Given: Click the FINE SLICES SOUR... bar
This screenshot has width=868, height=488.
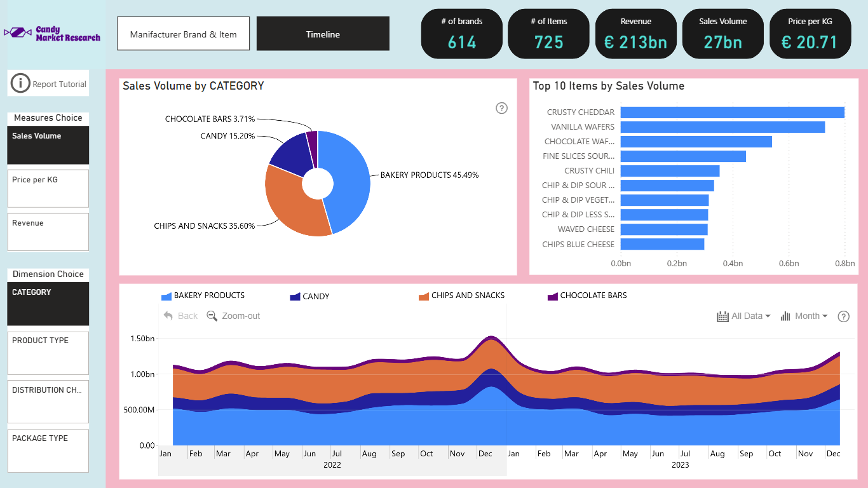Looking at the screenshot, I should pyautogui.click(x=683, y=156).
